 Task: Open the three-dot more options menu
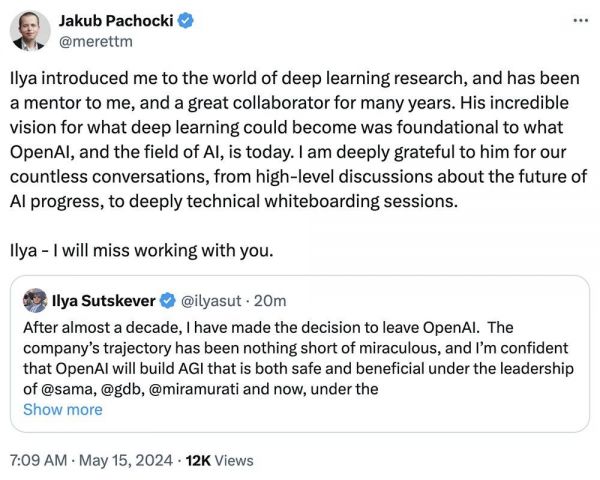click(x=579, y=20)
